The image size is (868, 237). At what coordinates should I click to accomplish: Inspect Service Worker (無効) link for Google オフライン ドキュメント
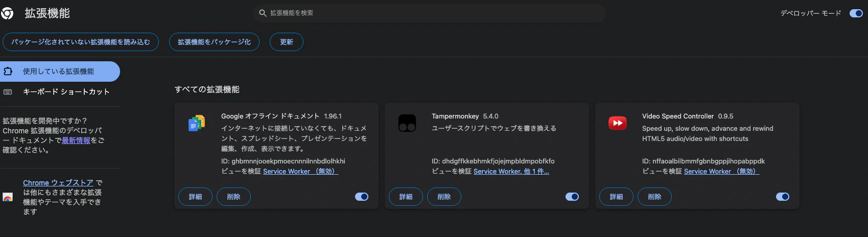click(300, 172)
